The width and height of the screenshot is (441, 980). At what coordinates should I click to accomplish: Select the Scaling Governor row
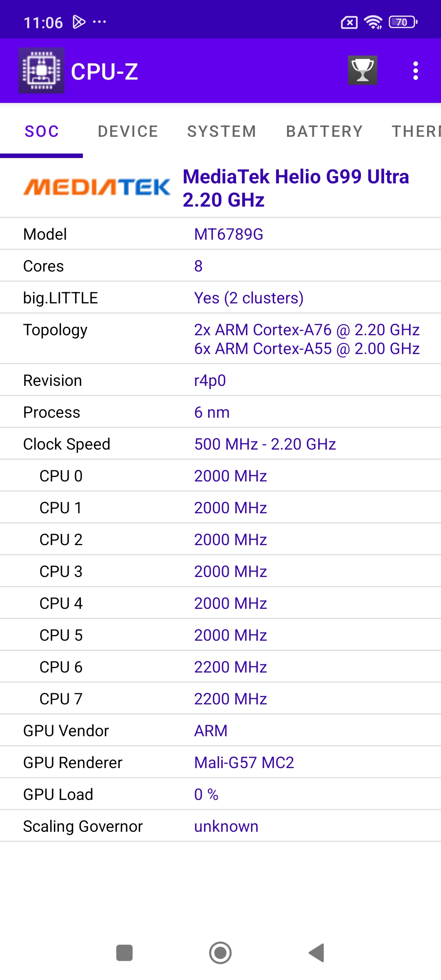pos(220,826)
